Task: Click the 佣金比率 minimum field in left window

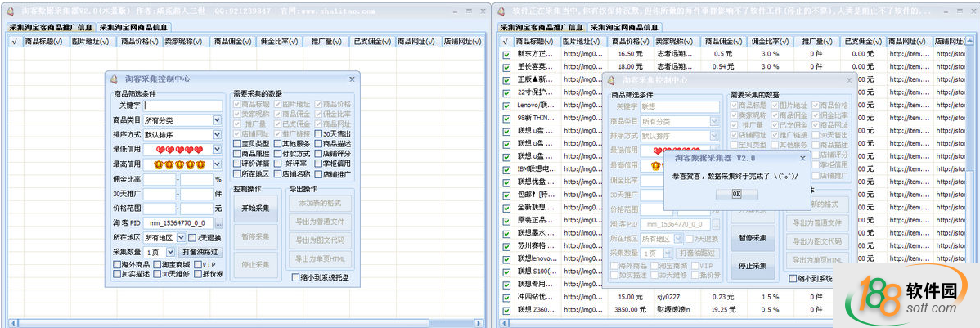Action: [159, 179]
